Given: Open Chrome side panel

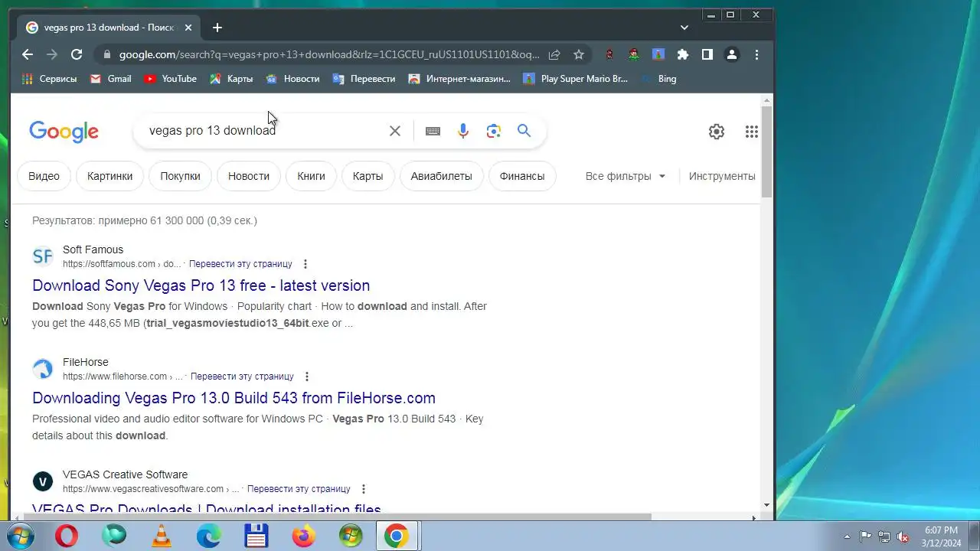Looking at the screenshot, I should click(x=707, y=54).
